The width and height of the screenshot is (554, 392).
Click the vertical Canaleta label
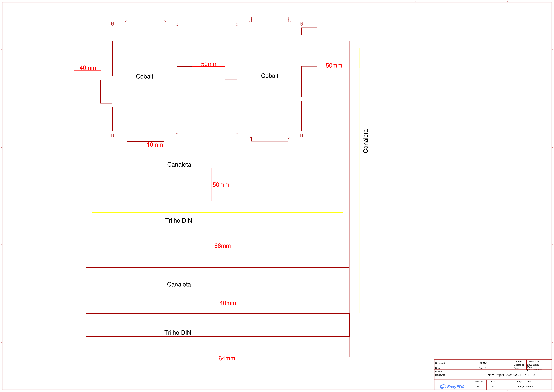[x=366, y=141]
